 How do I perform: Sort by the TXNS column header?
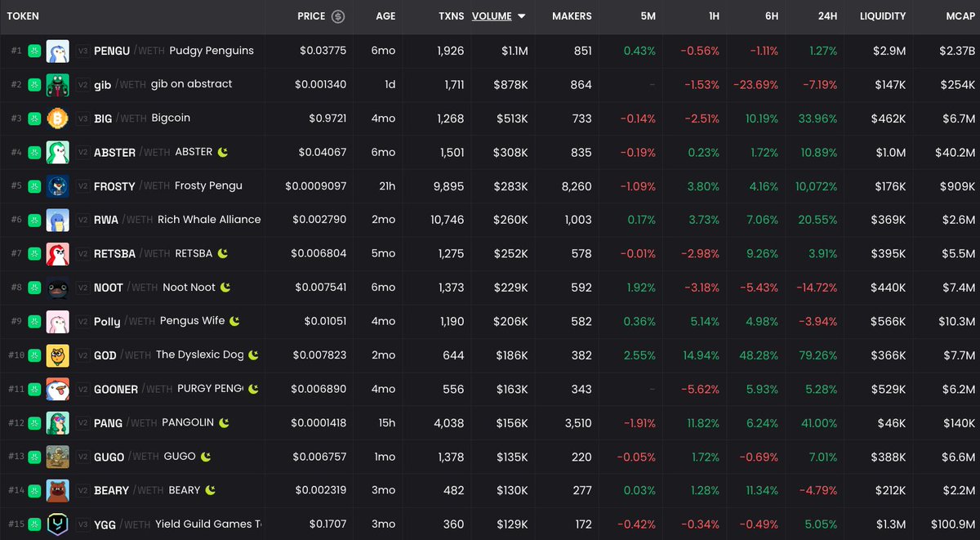point(451,16)
